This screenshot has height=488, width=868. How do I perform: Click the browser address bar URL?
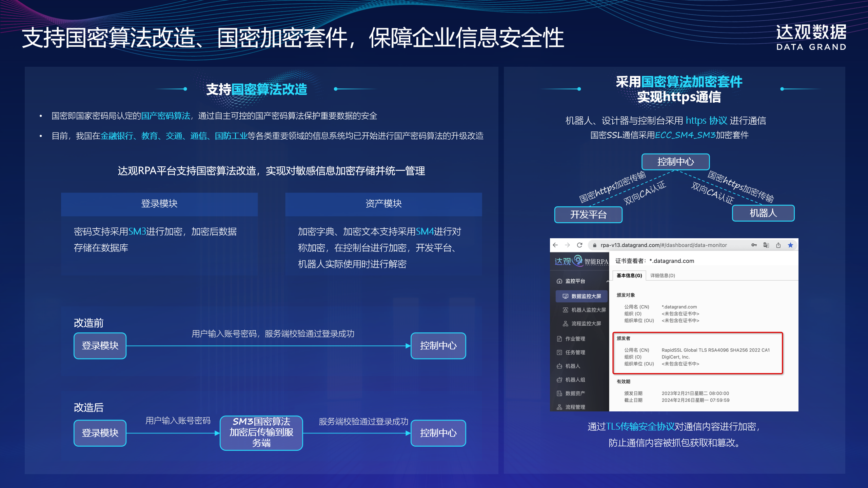point(664,245)
